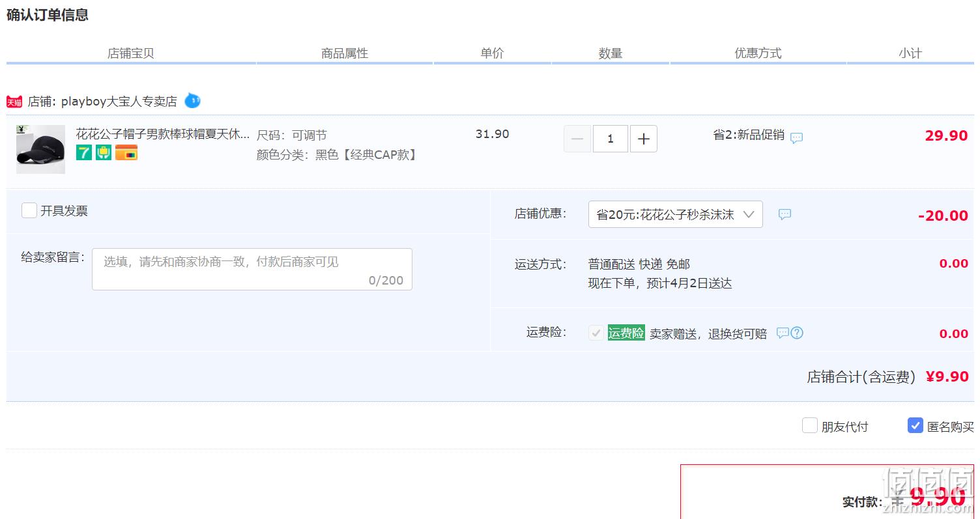Viewport: 980px width, 519px height.
Task: Click the 小计 column header
Action: pyautogui.click(x=910, y=53)
